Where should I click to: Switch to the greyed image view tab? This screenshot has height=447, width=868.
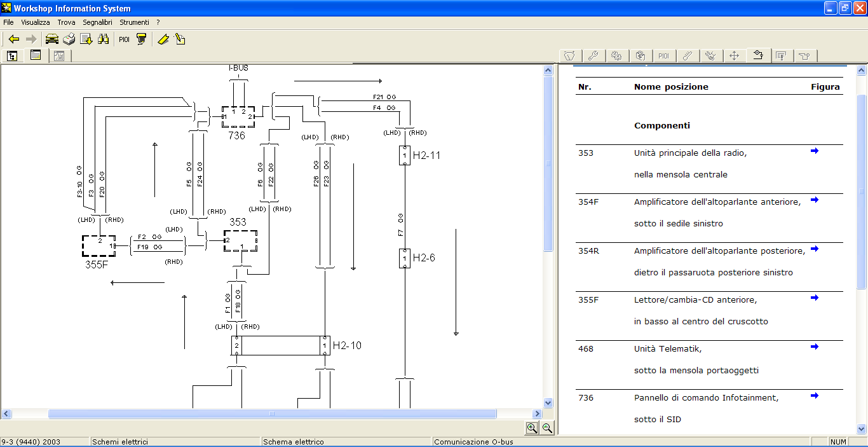59,56
